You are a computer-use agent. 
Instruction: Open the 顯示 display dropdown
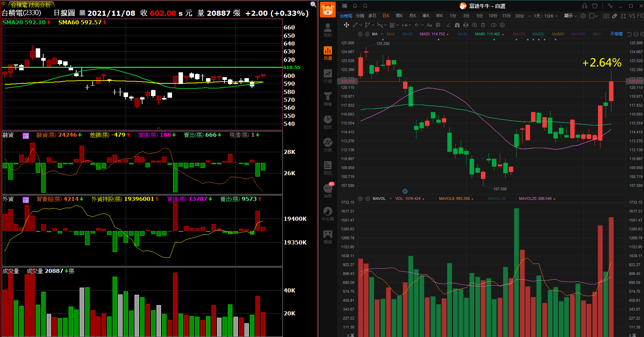571,16
